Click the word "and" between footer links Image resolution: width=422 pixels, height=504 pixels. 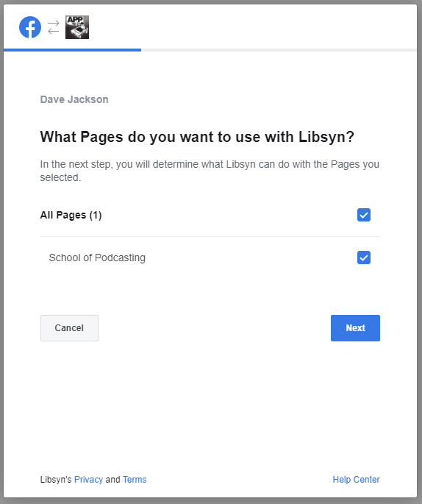click(112, 479)
